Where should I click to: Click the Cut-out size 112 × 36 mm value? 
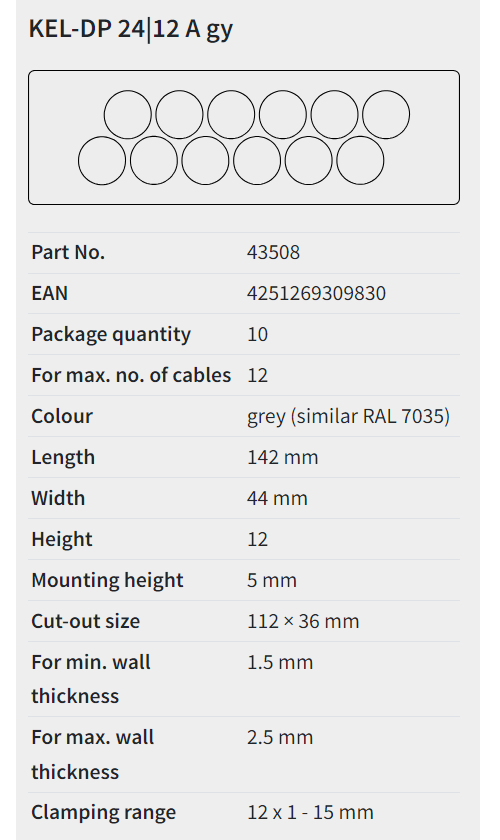(303, 621)
